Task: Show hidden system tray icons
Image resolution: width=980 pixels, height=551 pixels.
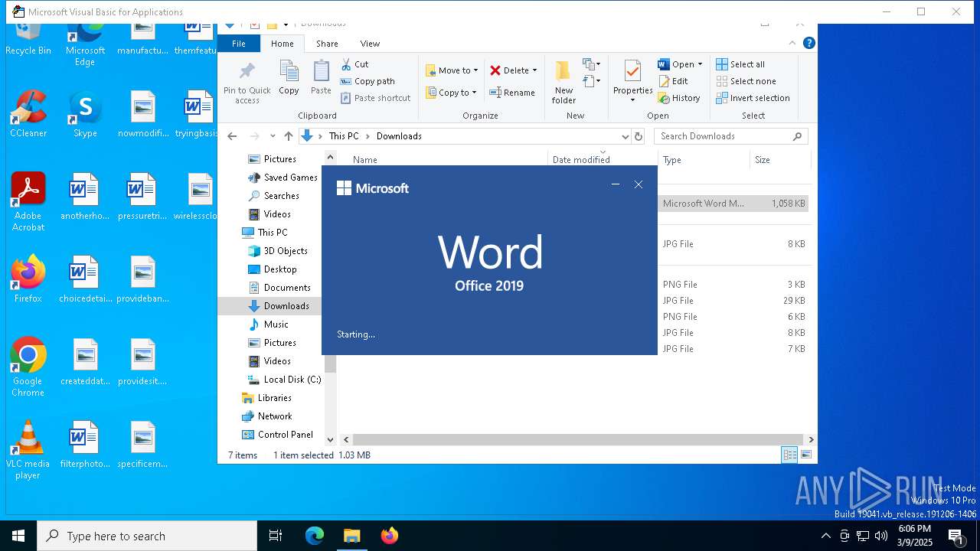Action: [825, 536]
